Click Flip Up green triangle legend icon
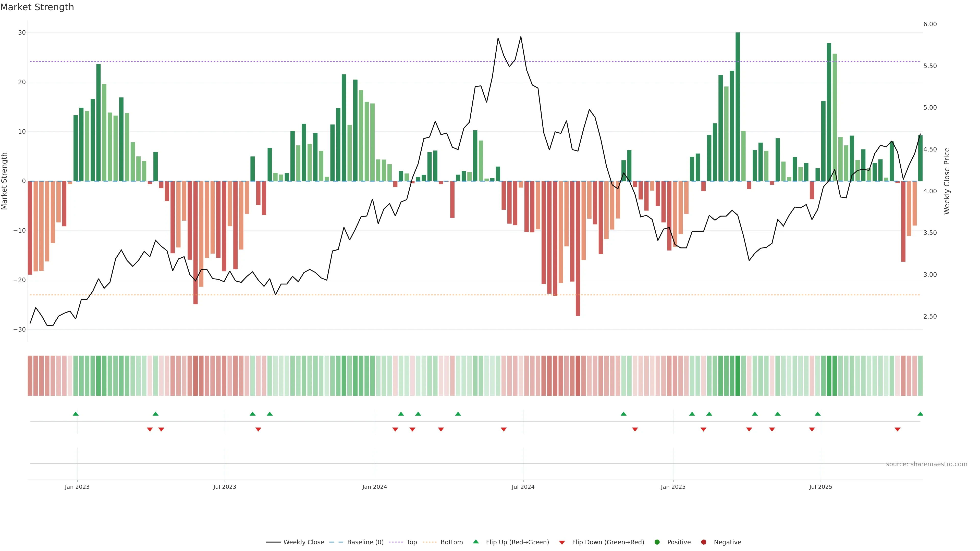Screen dimensions: 980x551 click(475, 542)
